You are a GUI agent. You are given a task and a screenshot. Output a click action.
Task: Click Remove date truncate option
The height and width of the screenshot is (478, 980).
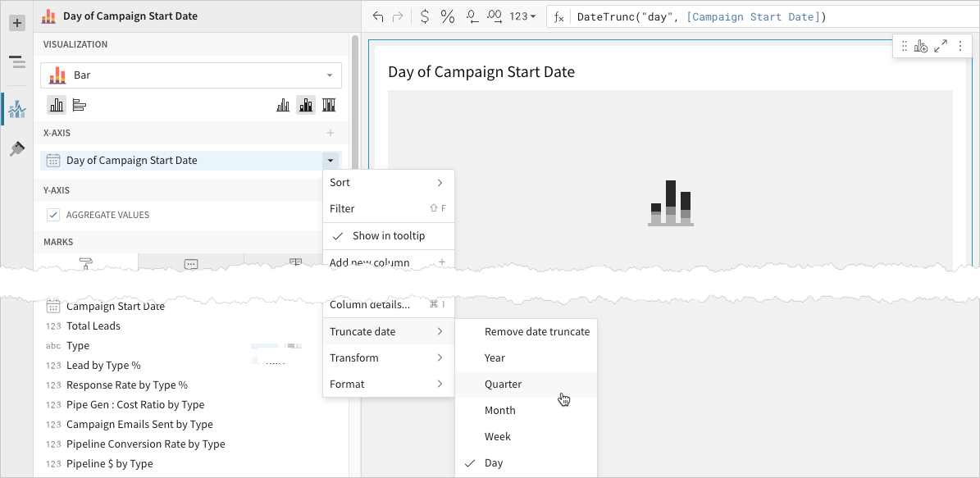point(536,332)
